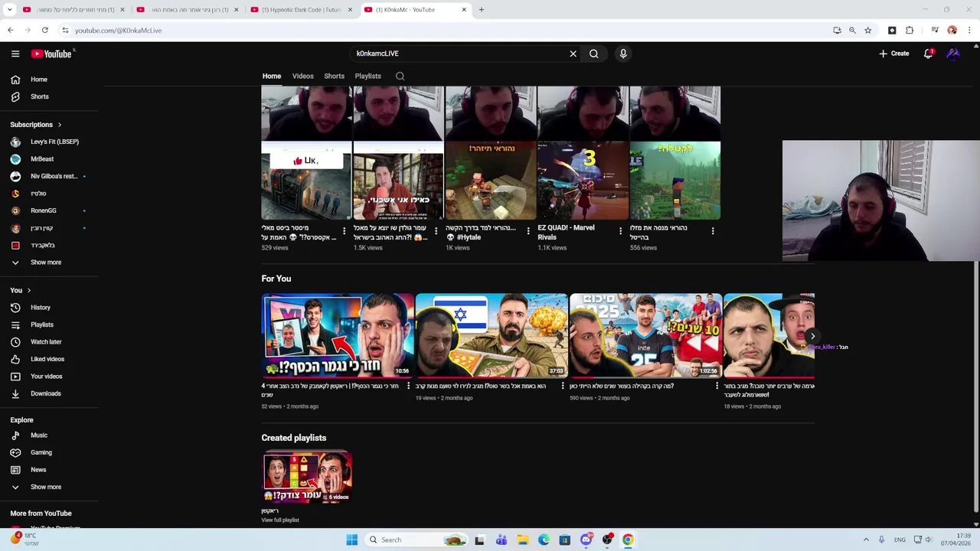Open the YouTube search text field
The height and width of the screenshot is (551, 980).
tap(459, 54)
